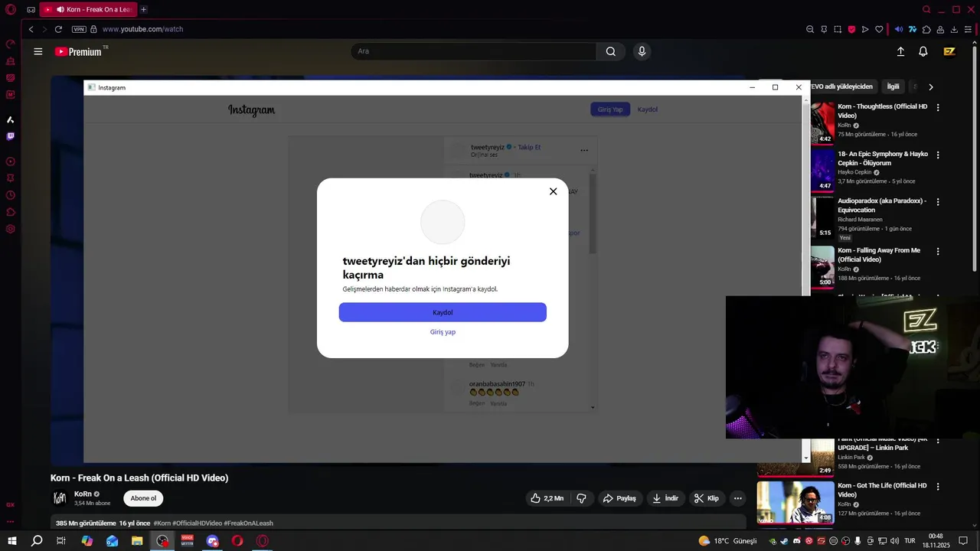This screenshot has width=980, height=551.
Task: Click the blue Kaydol button in dialog
Action: point(443,312)
